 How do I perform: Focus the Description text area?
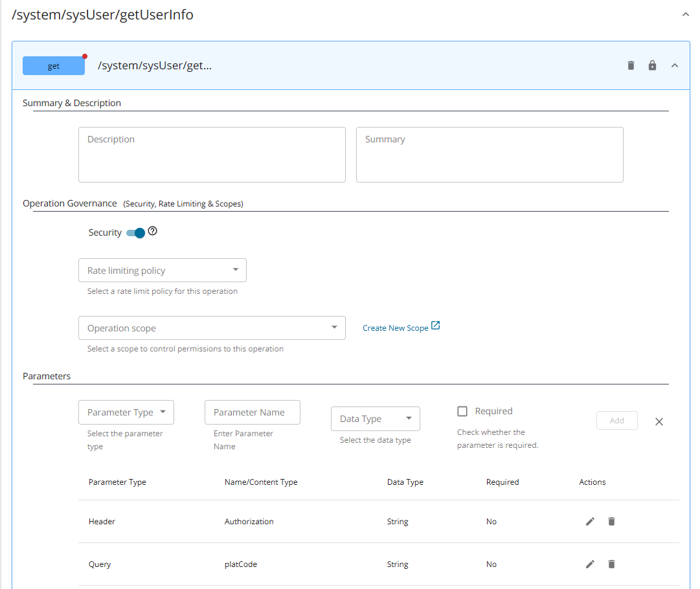coord(212,155)
